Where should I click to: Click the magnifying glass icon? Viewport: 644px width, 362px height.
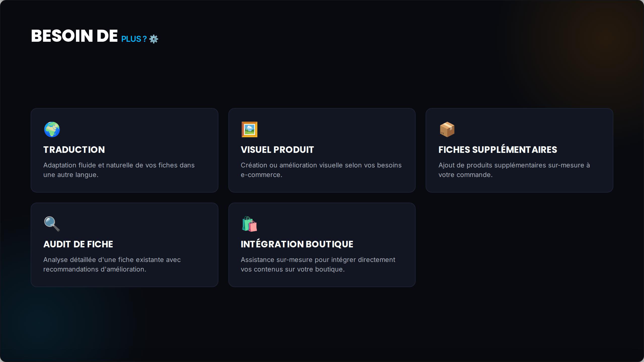coord(52,224)
